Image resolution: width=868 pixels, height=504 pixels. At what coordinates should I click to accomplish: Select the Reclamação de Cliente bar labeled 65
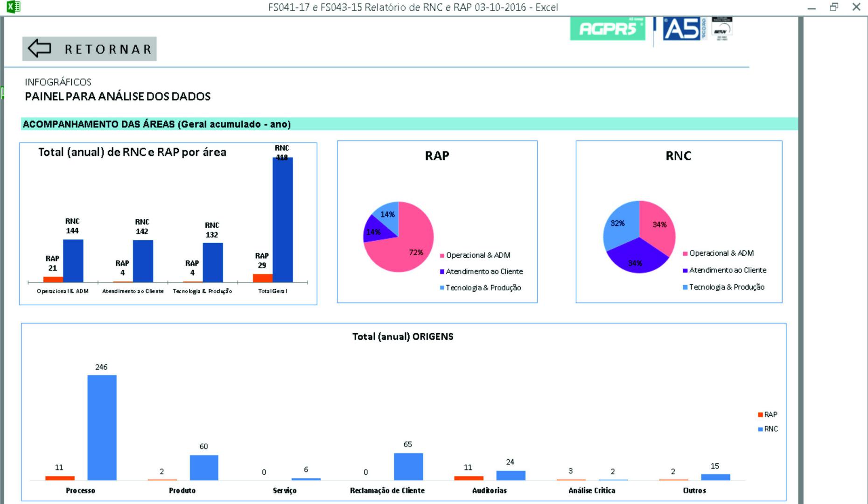click(x=408, y=466)
